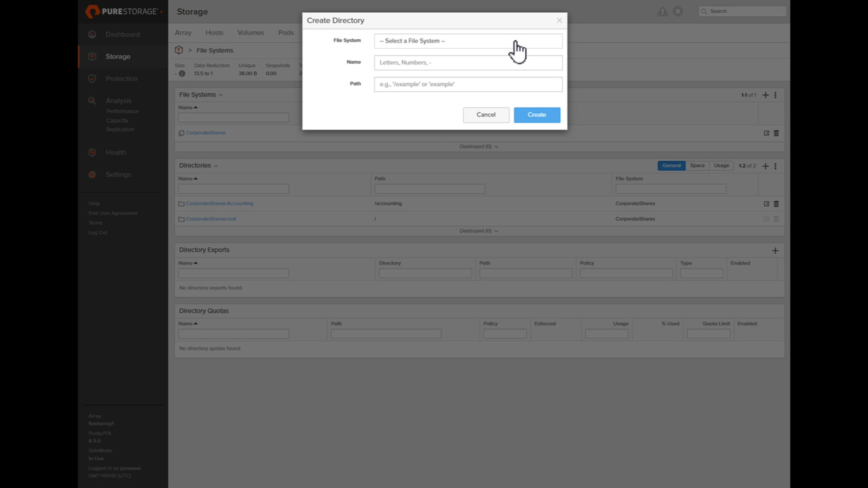Delete the CorporateShares file system trash icon
The height and width of the screenshot is (488, 868).
(x=776, y=133)
